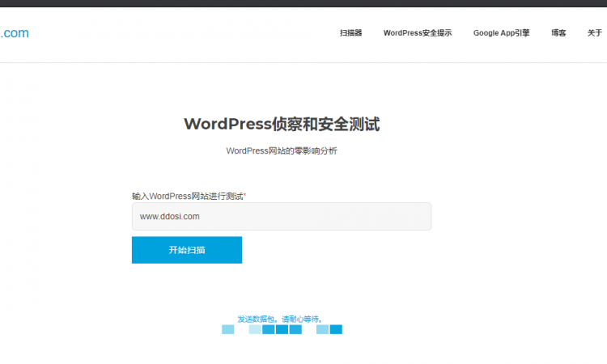Click the www.ddosi.com URL input field

click(x=282, y=216)
